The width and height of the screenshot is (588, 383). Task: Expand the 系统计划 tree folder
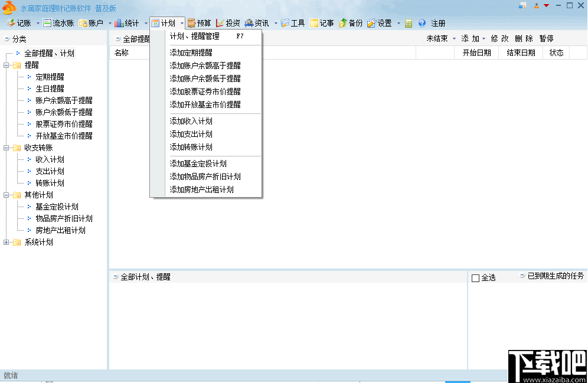[x=6, y=242]
